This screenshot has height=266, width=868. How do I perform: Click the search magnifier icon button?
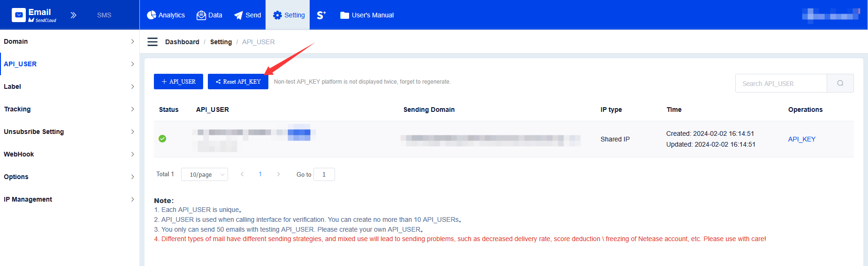click(840, 83)
